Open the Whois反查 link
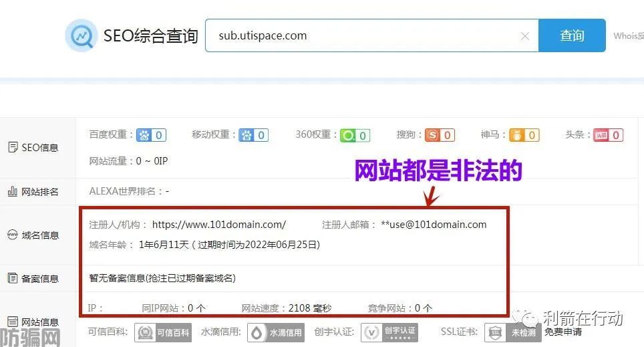The height and width of the screenshot is (347, 644). click(629, 35)
